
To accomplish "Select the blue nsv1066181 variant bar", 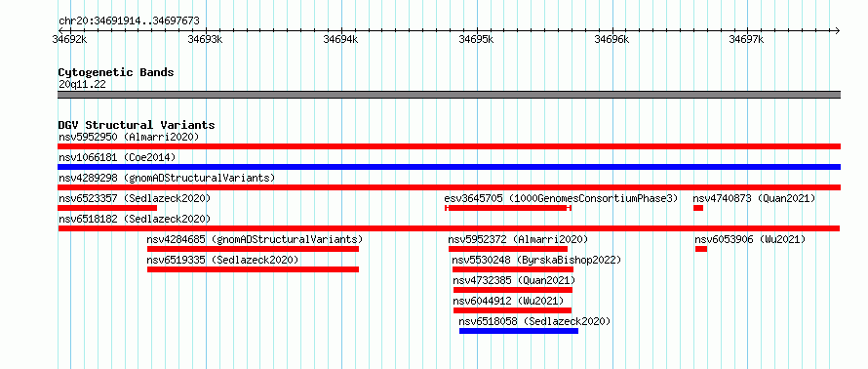I will [449, 167].
